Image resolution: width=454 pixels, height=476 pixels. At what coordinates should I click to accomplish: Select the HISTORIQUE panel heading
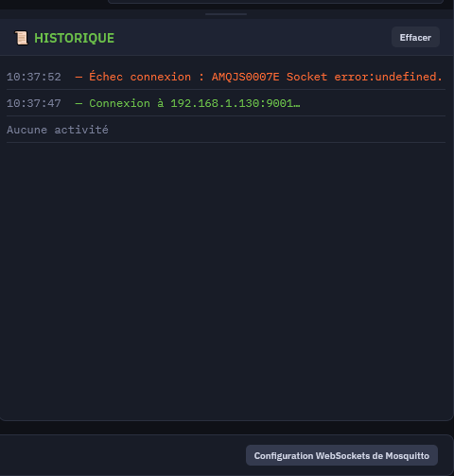pos(74,38)
